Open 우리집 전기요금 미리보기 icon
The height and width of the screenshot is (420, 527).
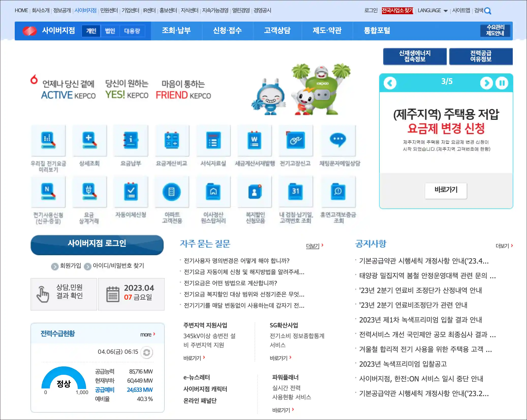point(48,141)
